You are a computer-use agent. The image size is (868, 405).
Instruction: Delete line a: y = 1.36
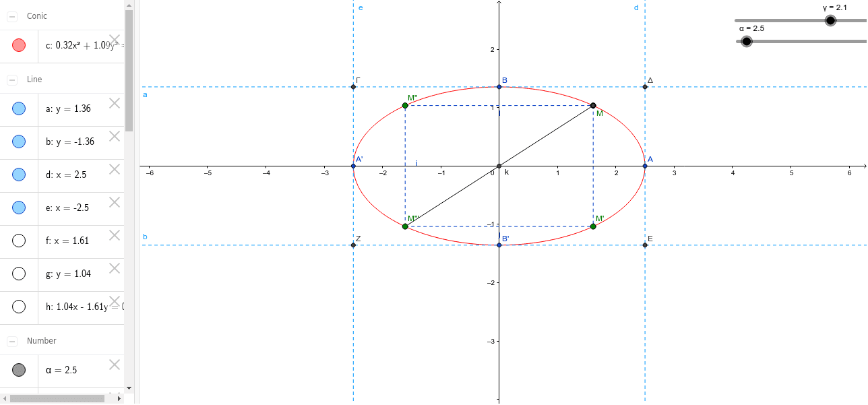click(115, 103)
